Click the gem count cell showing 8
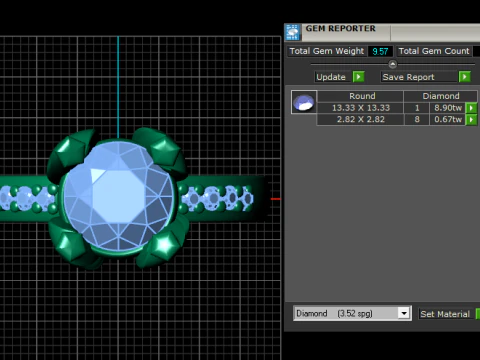 [417, 119]
